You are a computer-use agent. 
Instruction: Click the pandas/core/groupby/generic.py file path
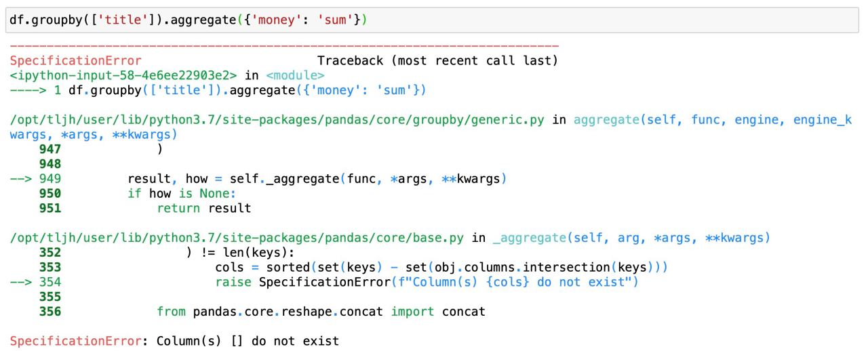click(x=277, y=120)
